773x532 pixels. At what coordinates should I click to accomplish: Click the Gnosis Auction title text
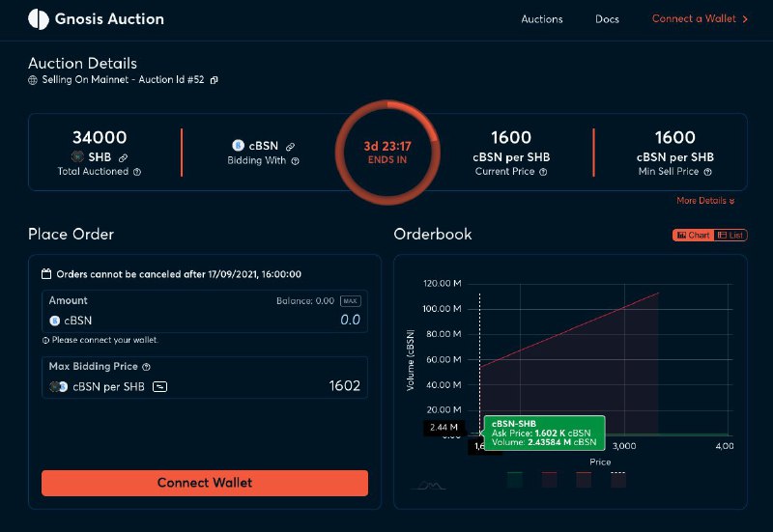coord(109,18)
